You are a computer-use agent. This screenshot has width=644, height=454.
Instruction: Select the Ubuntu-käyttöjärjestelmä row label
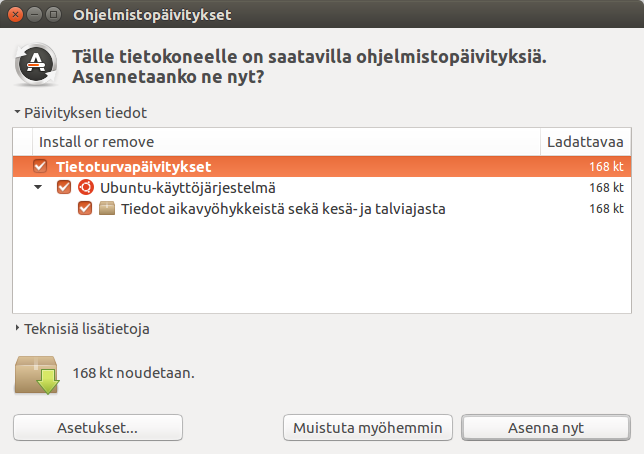pyautogui.click(x=188, y=187)
